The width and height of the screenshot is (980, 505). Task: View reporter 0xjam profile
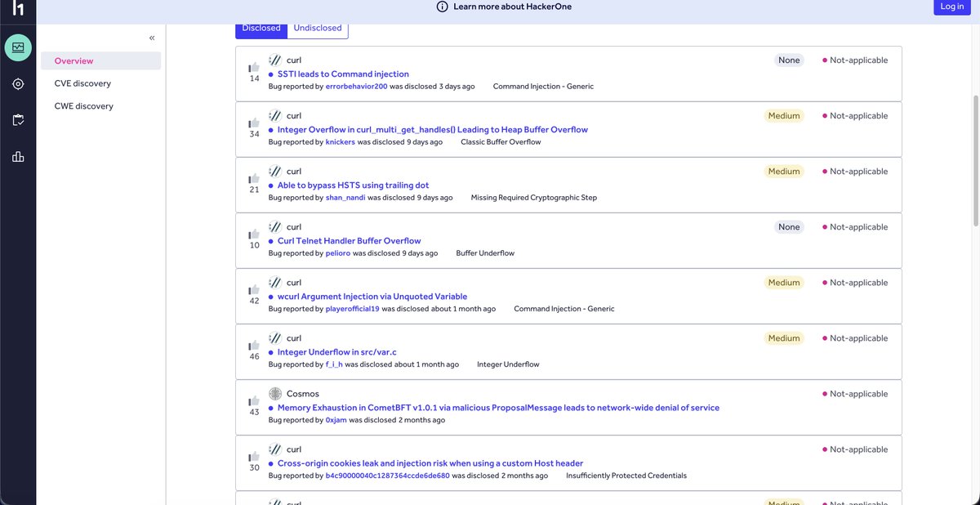336,420
